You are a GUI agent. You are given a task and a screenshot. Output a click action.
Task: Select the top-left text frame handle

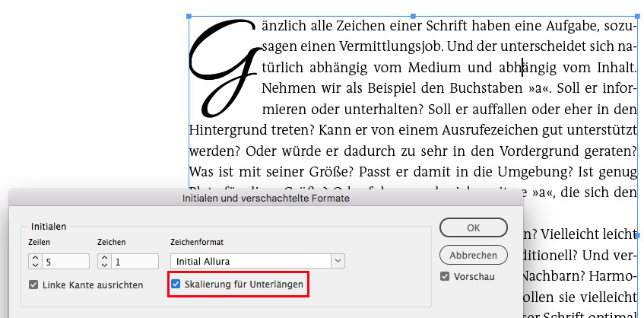[x=189, y=15]
